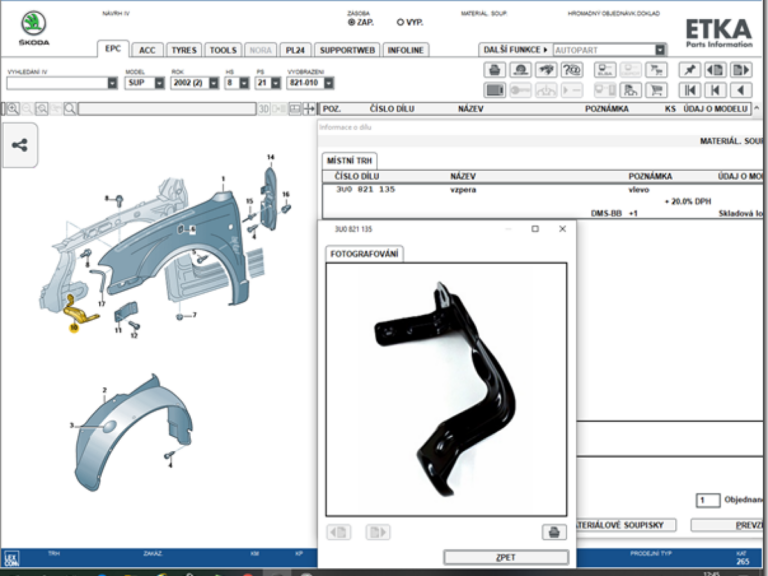Click the pin icon in top toolbar

pyautogui.click(x=689, y=70)
